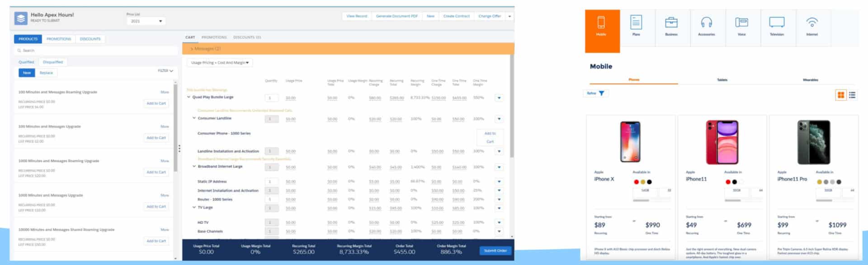
Task: Pick the red color for iPhone11
Action: click(x=728, y=182)
